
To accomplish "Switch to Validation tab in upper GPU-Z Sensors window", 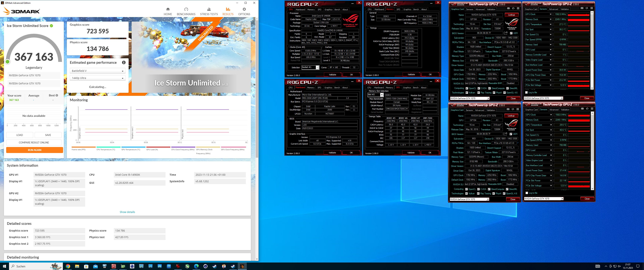I will 565,9.
